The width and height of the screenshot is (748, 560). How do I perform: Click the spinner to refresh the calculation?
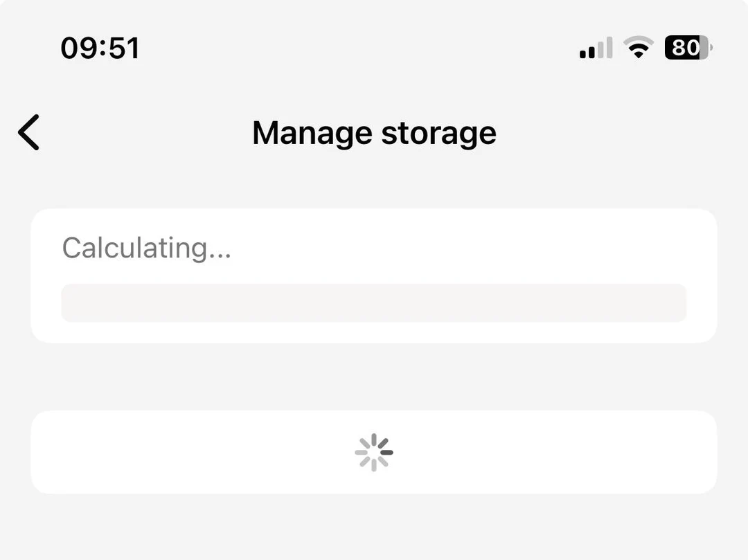pyautogui.click(x=373, y=451)
